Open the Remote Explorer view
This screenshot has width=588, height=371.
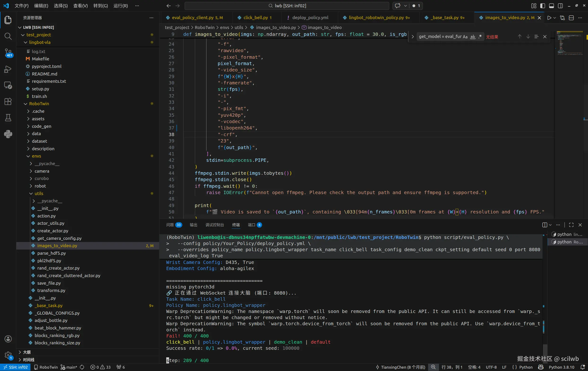coord(8,85)
